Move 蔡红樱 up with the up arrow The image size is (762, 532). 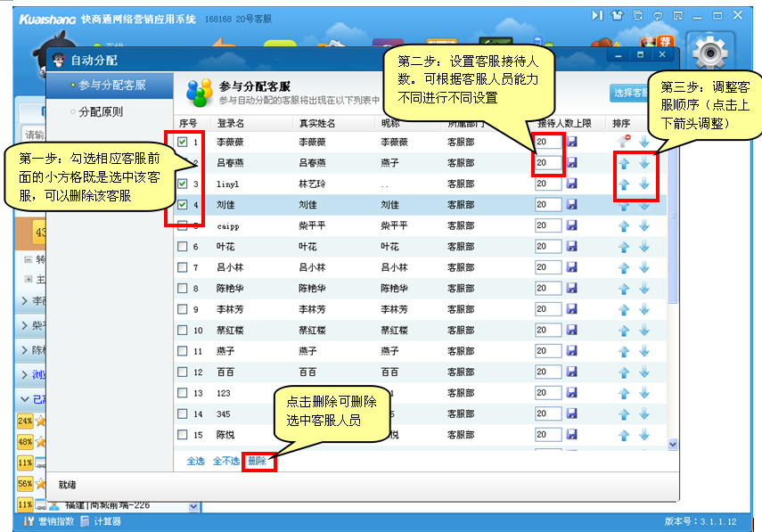(624, 330)
